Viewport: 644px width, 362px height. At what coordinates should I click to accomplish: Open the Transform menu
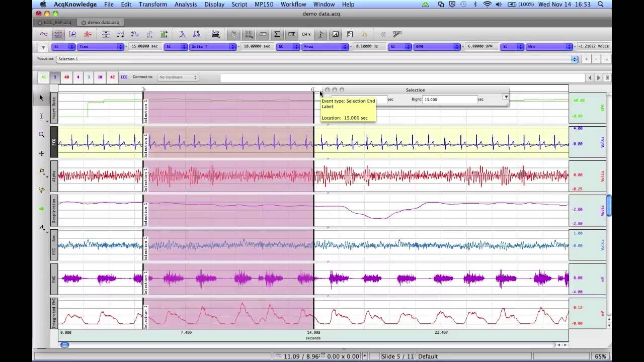point(153,5)
